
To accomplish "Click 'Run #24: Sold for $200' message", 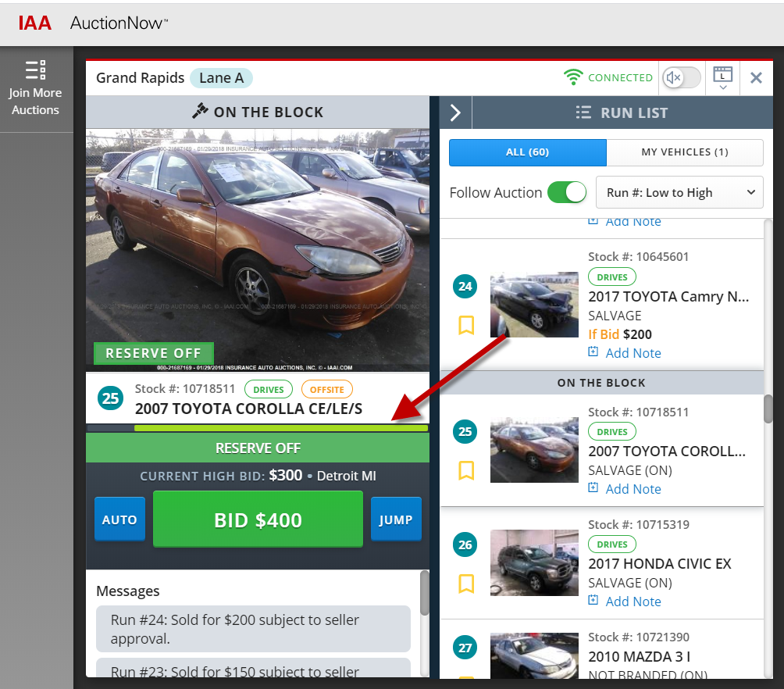I will 253,629.
